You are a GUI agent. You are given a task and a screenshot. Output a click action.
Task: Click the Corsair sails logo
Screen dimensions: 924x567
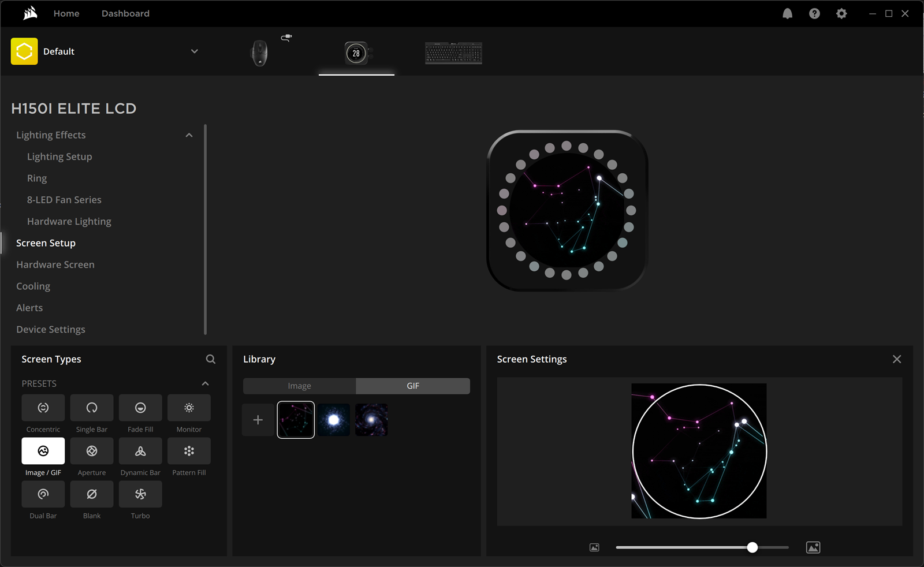click(x=30, y=13)
